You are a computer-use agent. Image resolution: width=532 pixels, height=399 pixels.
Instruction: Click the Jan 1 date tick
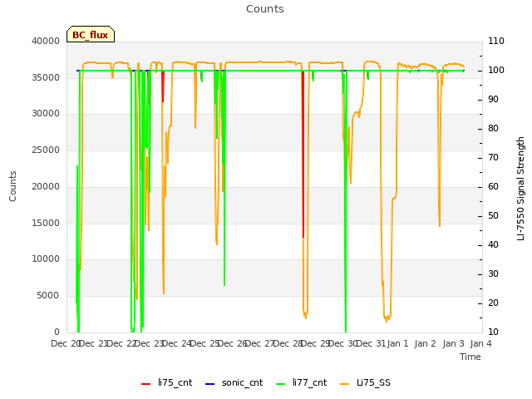pyautogui.click(x=398, y=343)
